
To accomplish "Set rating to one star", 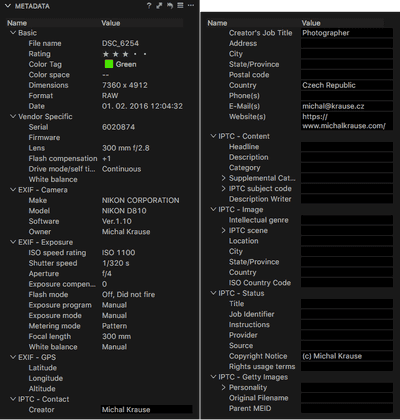I will [106, 54].
